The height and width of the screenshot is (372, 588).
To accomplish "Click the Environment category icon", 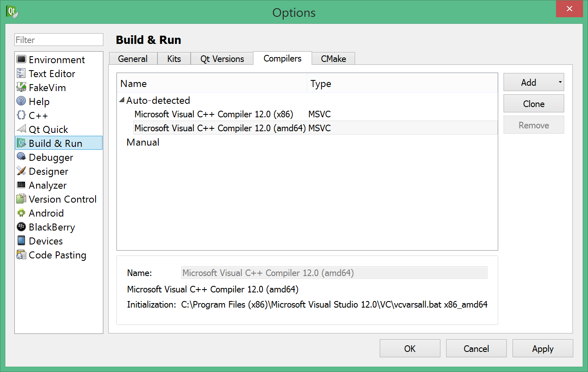I will click(21, 59).
